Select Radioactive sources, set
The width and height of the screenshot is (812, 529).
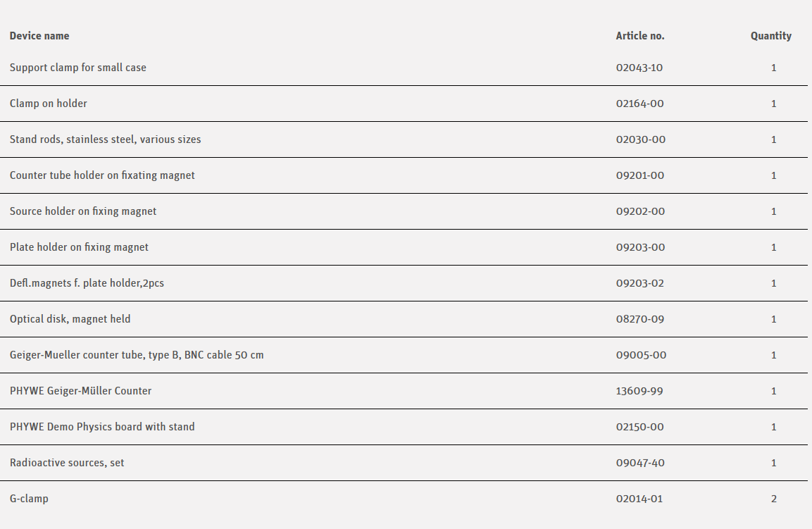coord(67,463)
